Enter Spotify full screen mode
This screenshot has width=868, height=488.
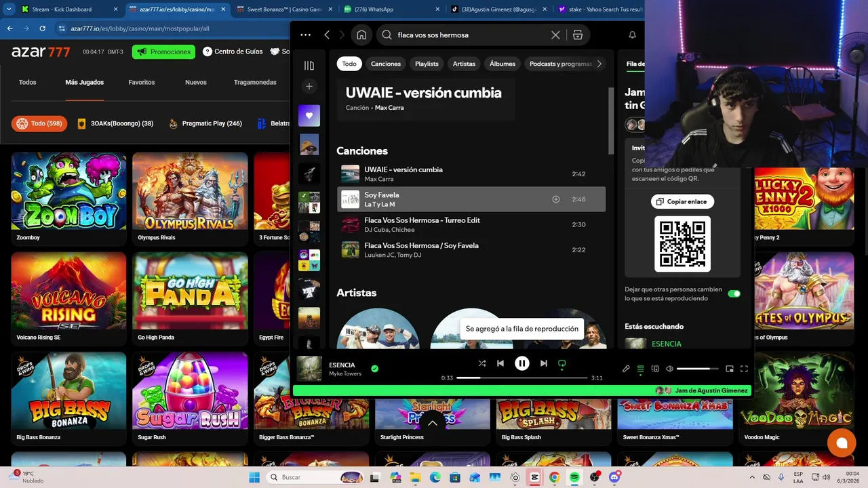coord(744,369)
